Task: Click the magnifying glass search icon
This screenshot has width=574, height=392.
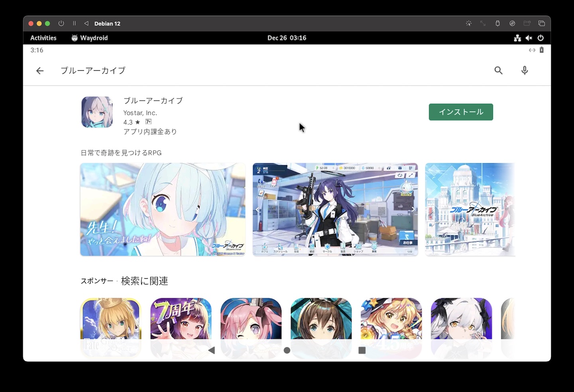Action: click(498, 71)
